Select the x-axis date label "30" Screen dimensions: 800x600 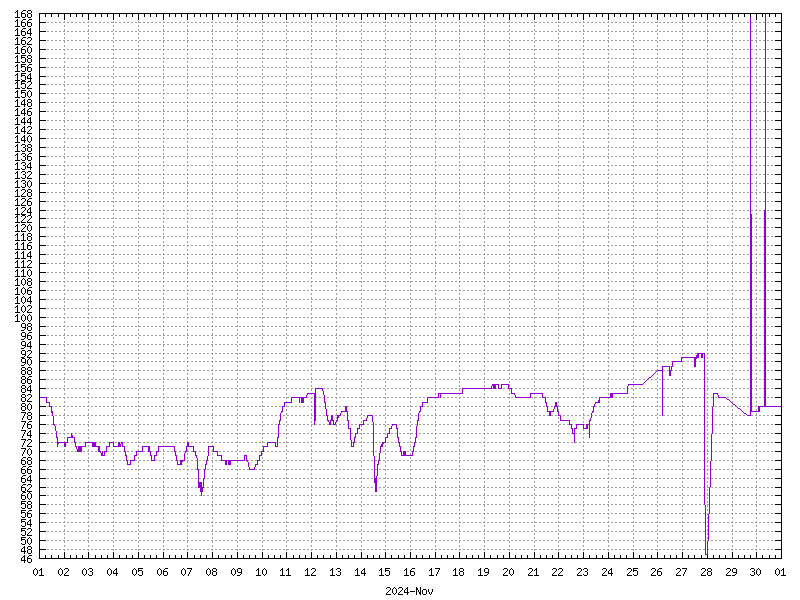click(756, 572)
